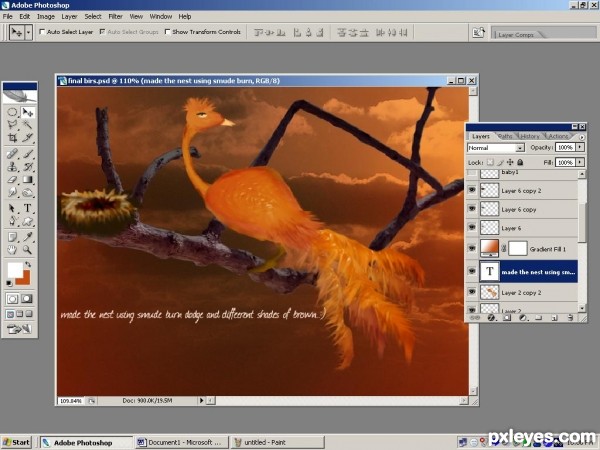Select the Brush tool
This screenshot has width=600, height=450.
click(x=28, y=154)
